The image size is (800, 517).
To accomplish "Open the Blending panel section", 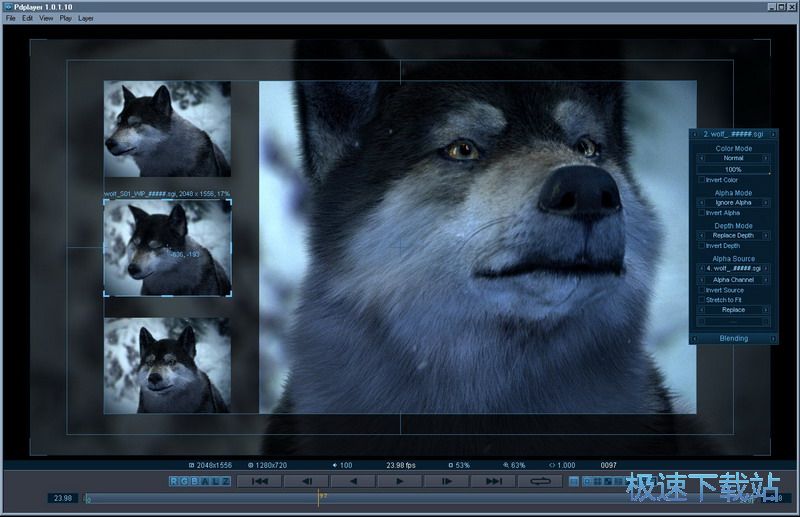I will [734, 338].
